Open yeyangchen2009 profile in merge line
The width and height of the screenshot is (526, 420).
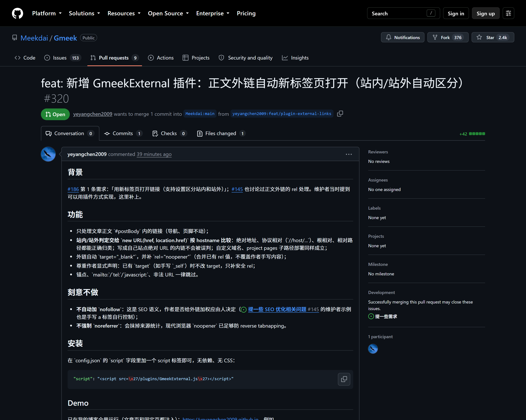pyautogui.click(x=93, y=114)
